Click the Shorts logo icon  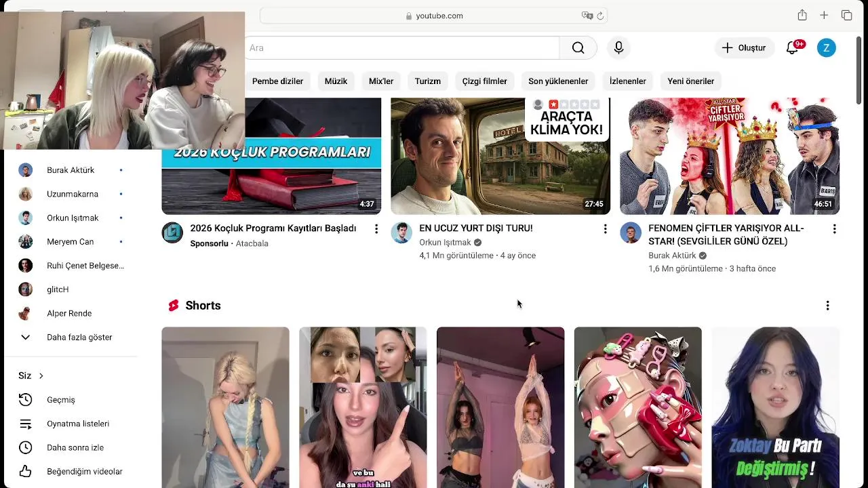174,306
